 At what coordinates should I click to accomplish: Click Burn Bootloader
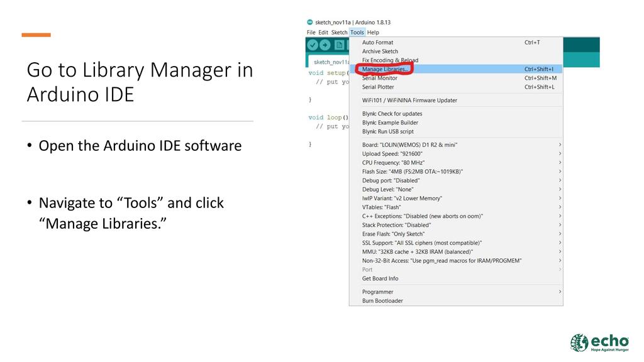(382, 300)
